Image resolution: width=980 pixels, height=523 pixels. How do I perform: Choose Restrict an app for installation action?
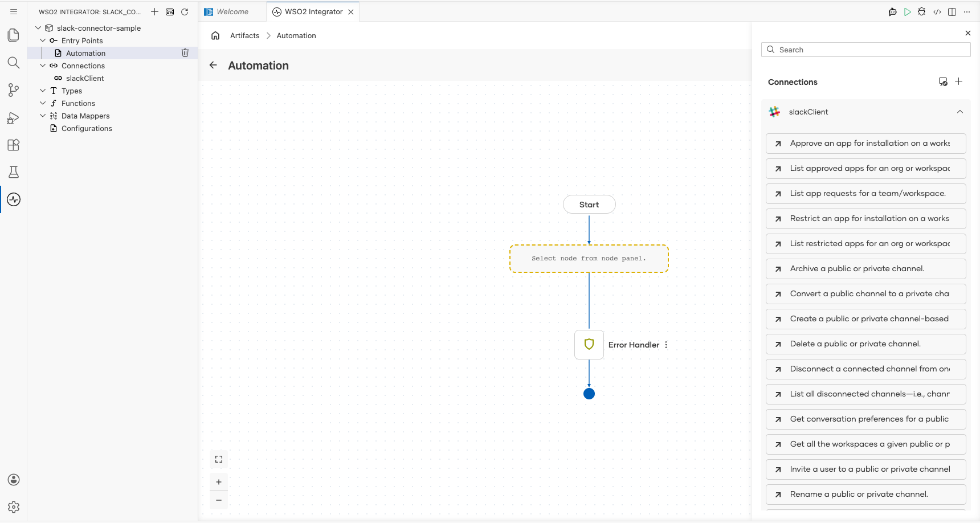(x=866, y=219)
